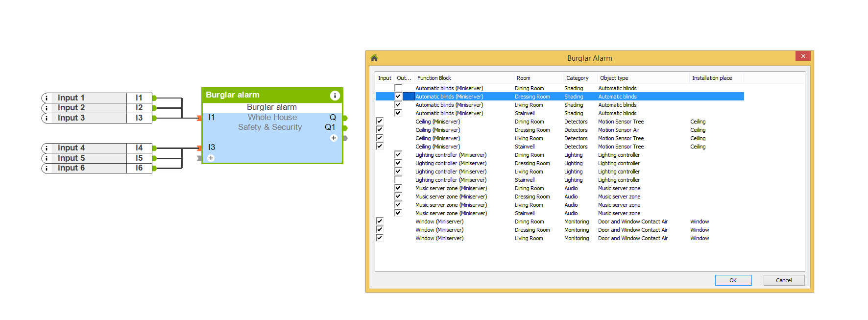Click the info icon beside Input 4

(x=47, y=148)
